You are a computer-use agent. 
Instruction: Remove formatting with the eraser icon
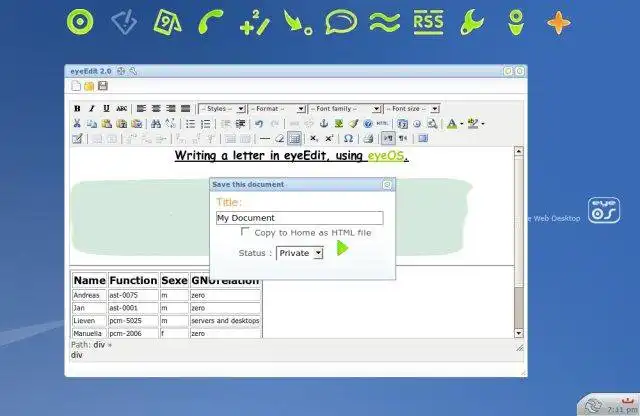coord(280,139)
